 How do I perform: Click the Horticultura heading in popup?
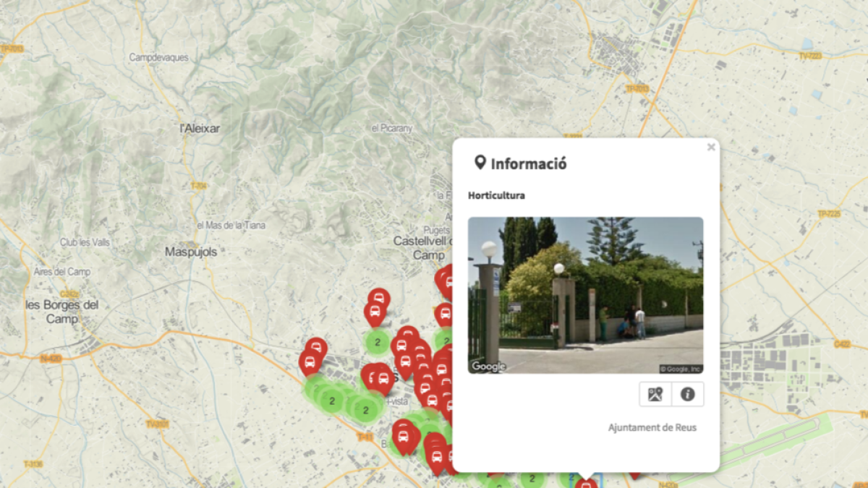tap(496, 195)
